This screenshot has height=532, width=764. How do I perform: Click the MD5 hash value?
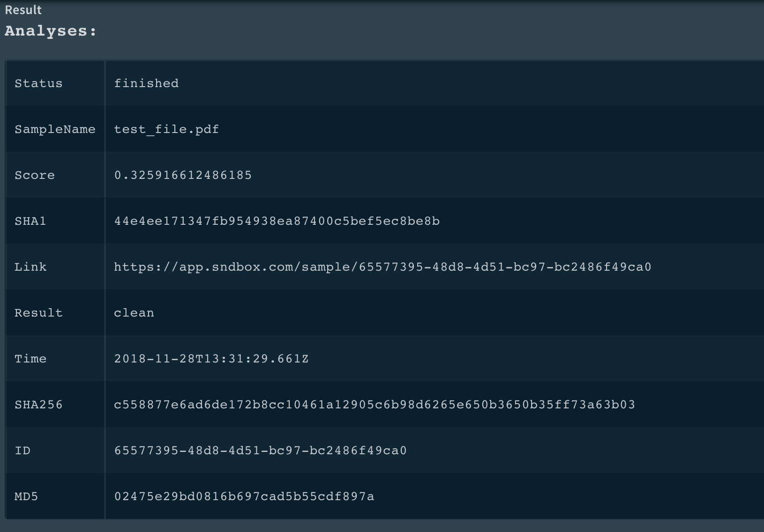tap(244, 496)
